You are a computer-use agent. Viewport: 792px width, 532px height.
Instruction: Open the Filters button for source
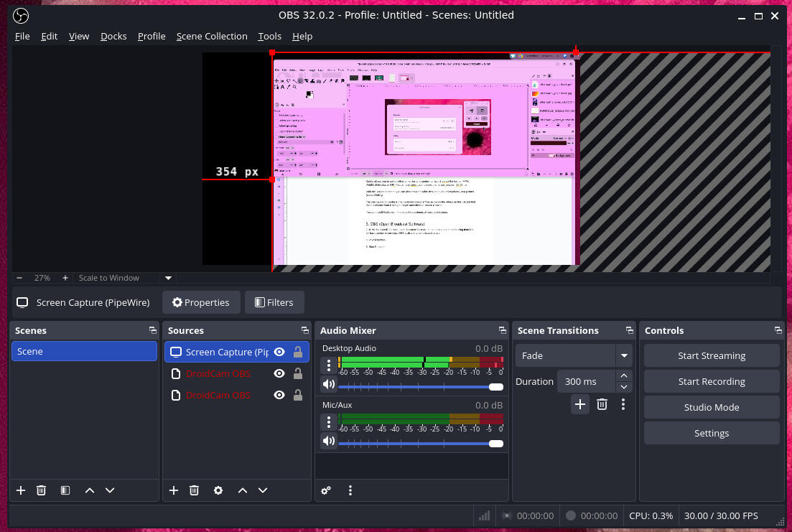pyautogui.click(x=274, y=302)
